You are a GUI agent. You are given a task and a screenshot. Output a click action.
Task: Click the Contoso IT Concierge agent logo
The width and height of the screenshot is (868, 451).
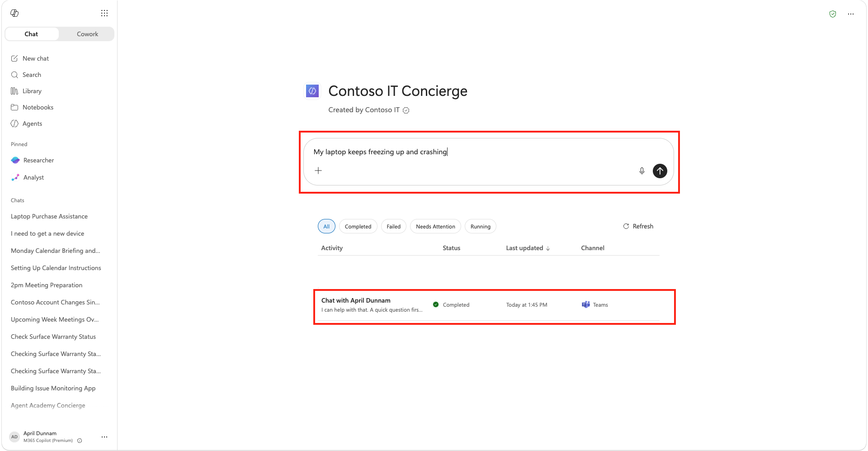click(312, 91)
